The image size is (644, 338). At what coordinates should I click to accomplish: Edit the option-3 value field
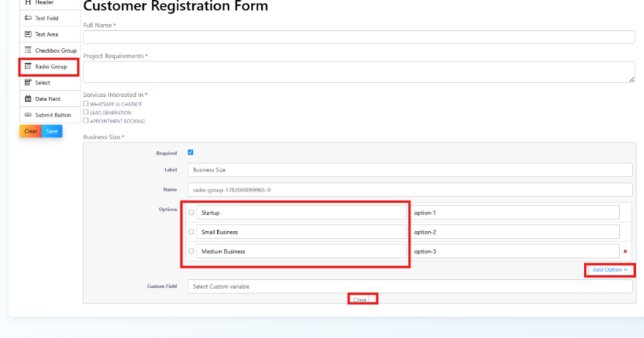click(x=514, y=251)
